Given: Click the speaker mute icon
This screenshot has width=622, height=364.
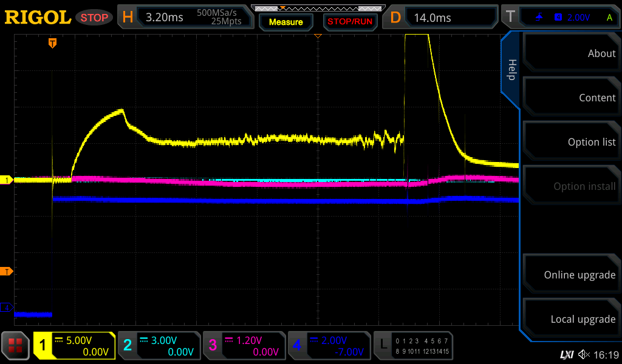Looking at the screenshot, I should [x=584, y=354].
